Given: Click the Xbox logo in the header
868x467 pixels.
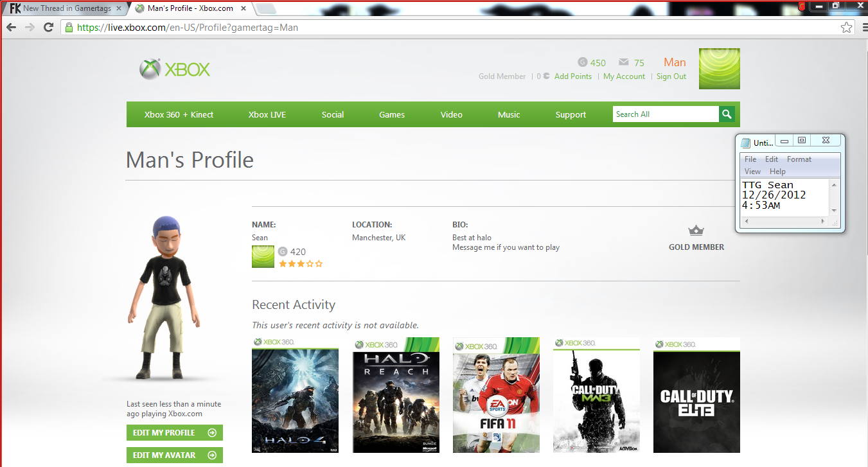Looking at the screenshot, I should click(175, 69).
